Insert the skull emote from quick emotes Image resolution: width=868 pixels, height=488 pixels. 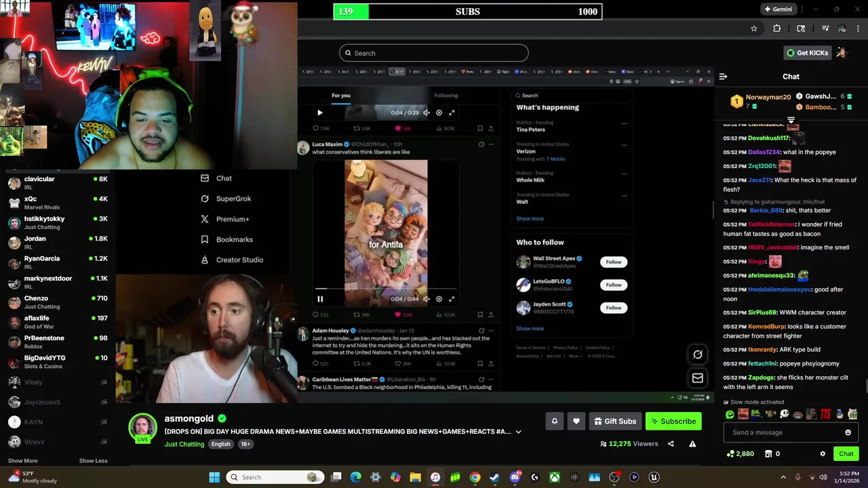tap(785, 414)
